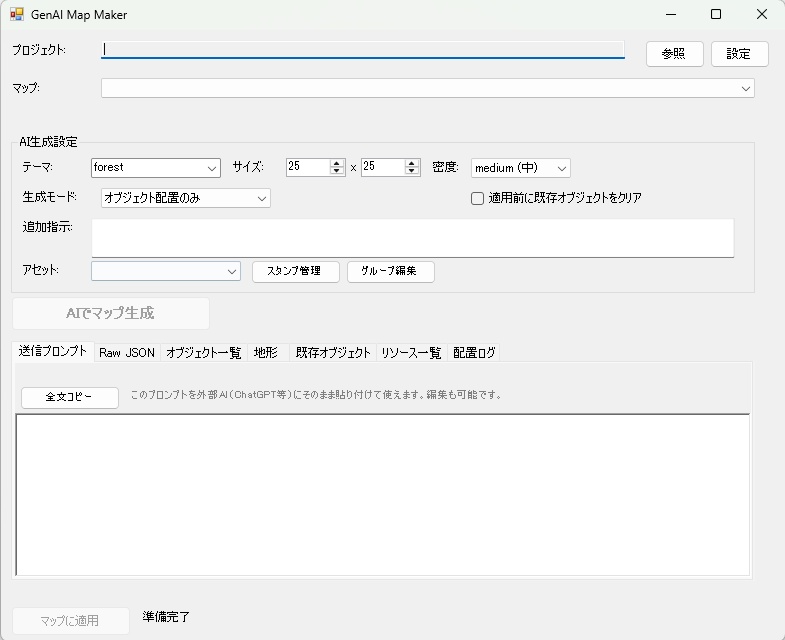785x640 pixels.
Task: Decrease the height size spinner value
Action: point(412,171)
